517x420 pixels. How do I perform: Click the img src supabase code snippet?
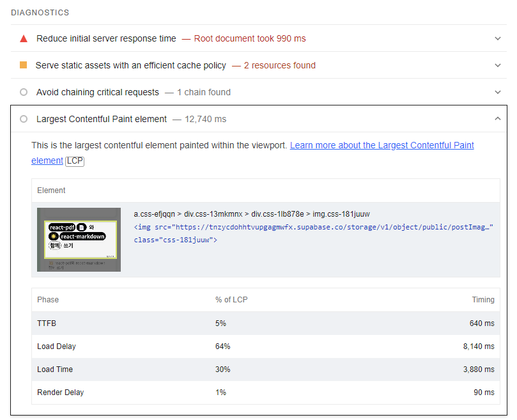click(313, 227)
